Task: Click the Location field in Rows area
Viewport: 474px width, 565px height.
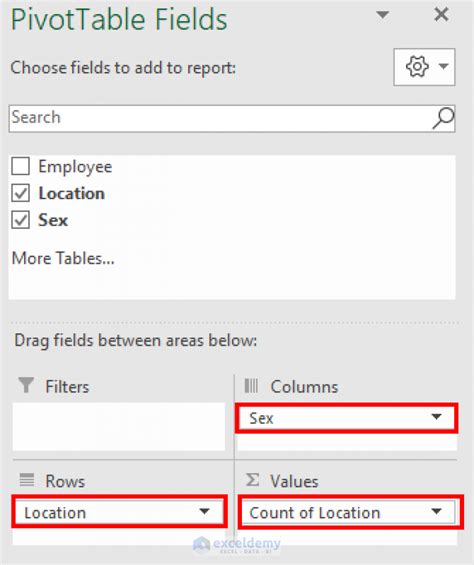Action: (x=119, y=512)
